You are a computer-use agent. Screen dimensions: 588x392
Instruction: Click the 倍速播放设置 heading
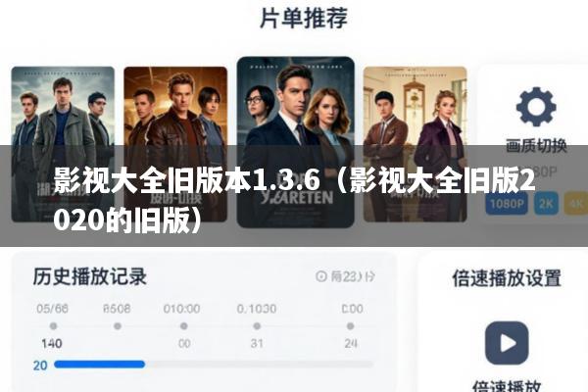[507, 278]
